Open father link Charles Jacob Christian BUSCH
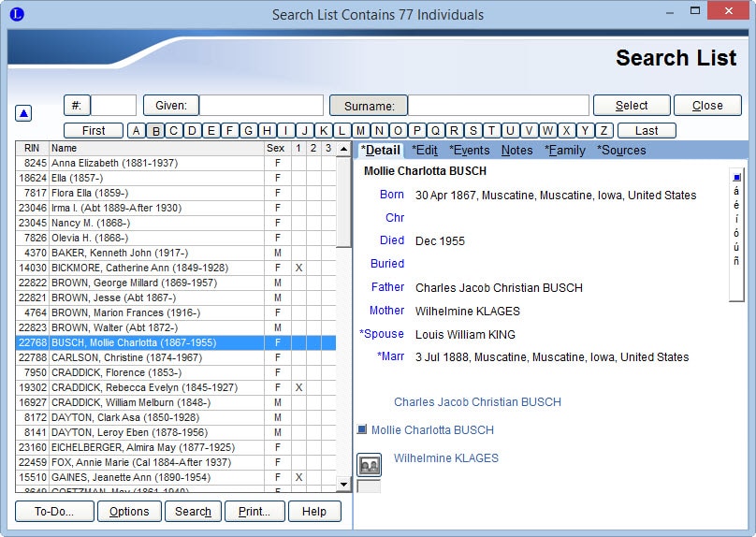756x537 pixels. pyautogui.click(x=477, y=402)
